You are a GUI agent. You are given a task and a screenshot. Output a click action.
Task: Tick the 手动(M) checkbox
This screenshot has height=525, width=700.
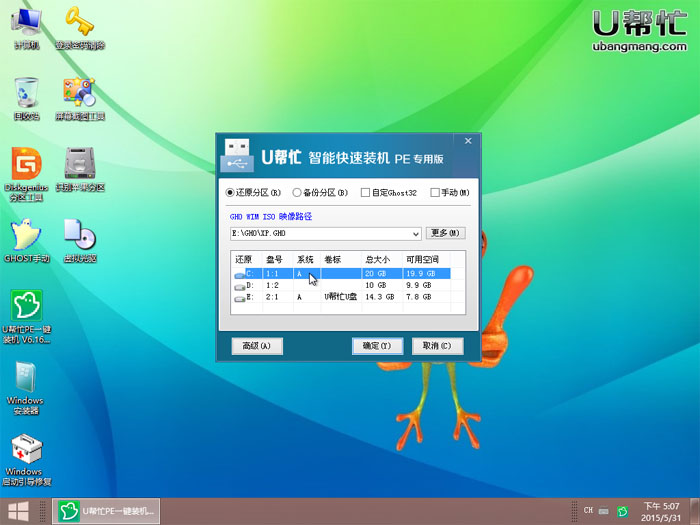(x=435, y=193)
